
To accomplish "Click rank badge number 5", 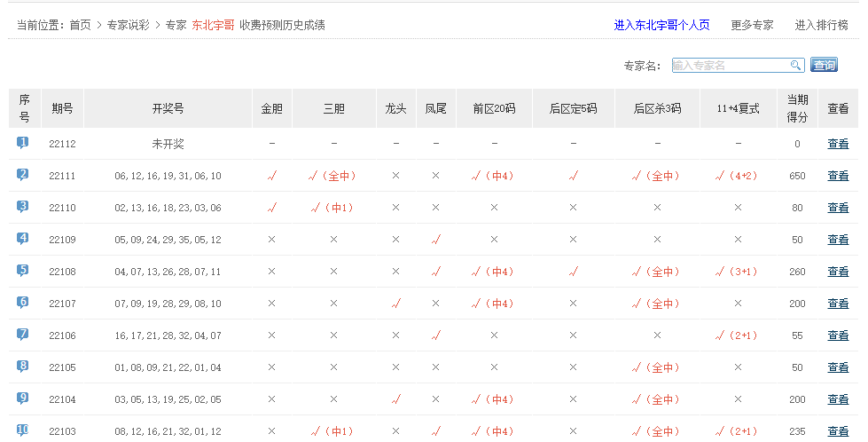I will 23,271.
